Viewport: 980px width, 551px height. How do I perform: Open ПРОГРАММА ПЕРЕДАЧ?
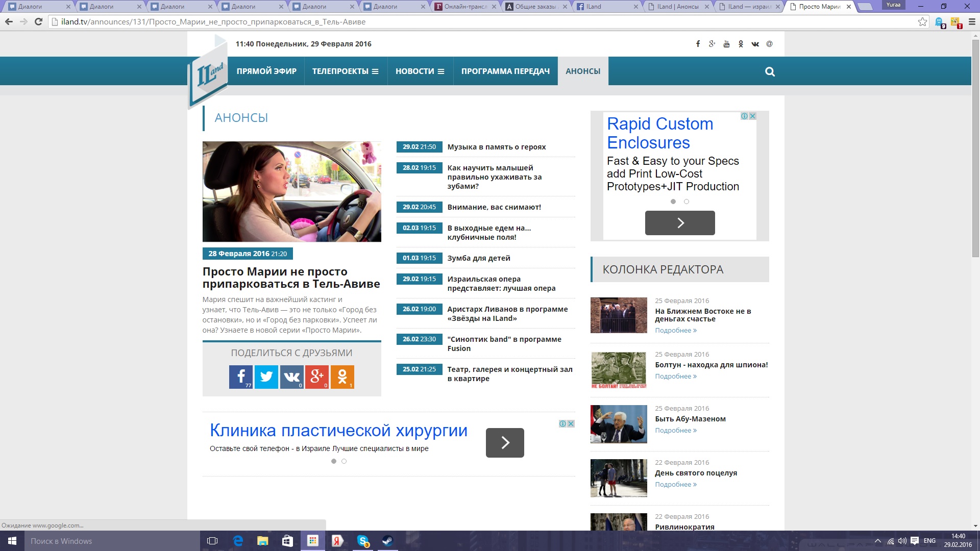tap(505, 71)
